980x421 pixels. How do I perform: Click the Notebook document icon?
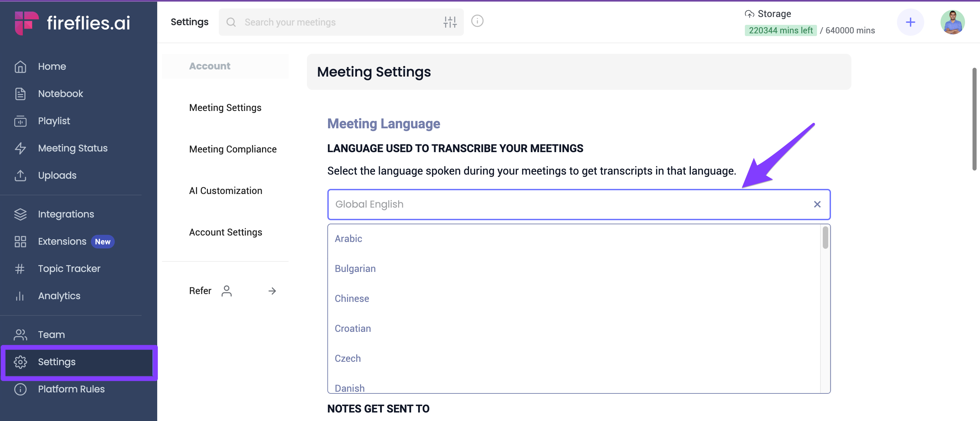point(20,94)
